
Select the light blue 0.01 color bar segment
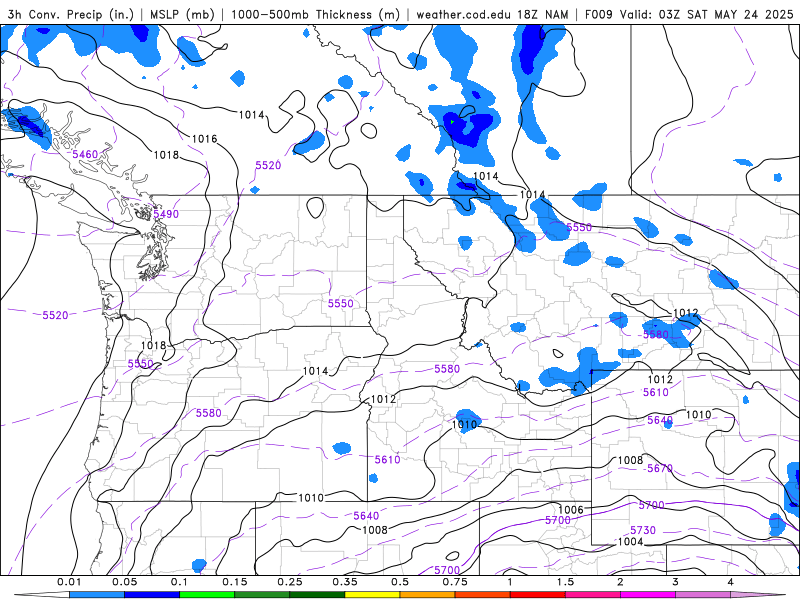click(x=96, y=595)
